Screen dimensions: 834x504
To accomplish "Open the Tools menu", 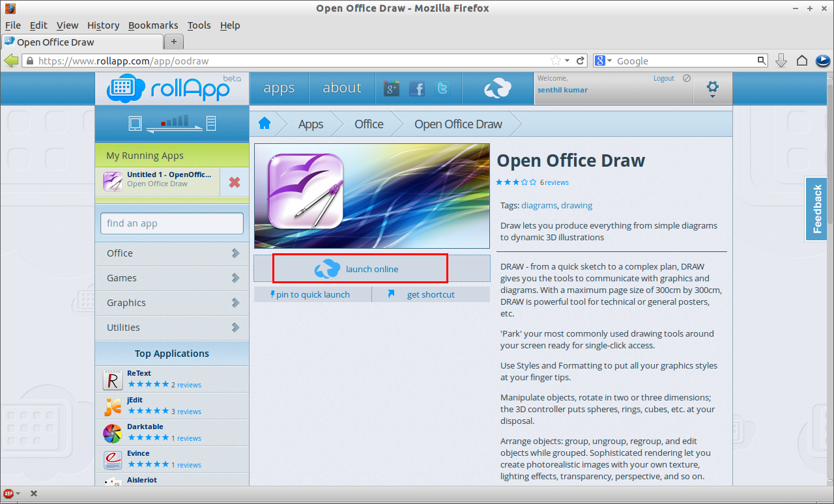I will [199, 25].
